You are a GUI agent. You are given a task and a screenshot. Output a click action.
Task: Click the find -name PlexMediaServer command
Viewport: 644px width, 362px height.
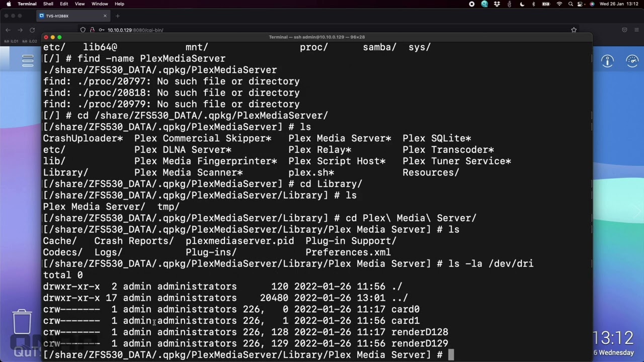(151, 58)
